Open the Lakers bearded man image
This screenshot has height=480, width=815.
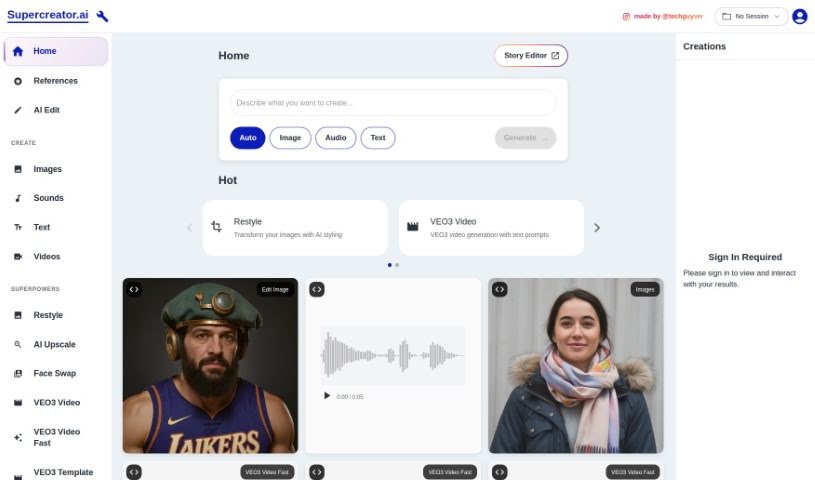211,366
